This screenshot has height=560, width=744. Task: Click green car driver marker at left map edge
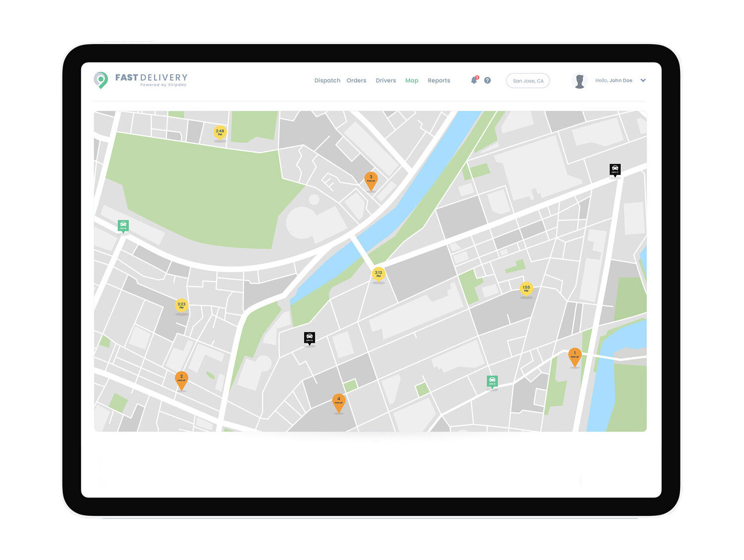123,226
